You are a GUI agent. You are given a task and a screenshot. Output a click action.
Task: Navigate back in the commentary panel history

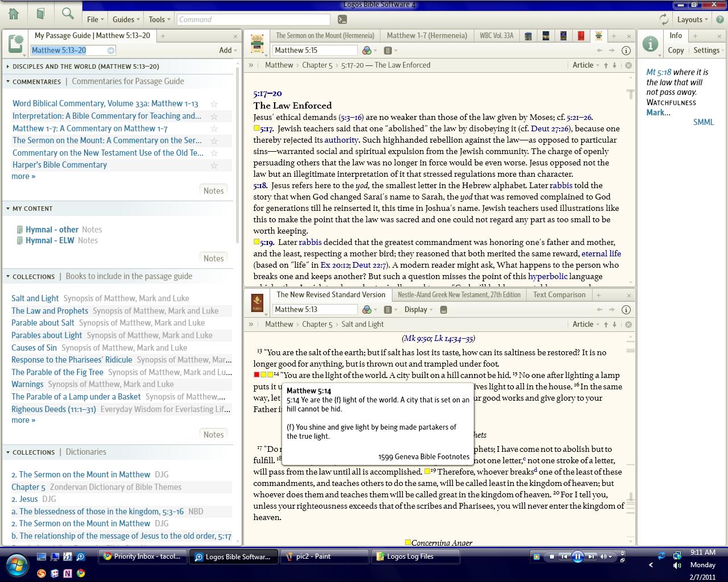point(599,50)
